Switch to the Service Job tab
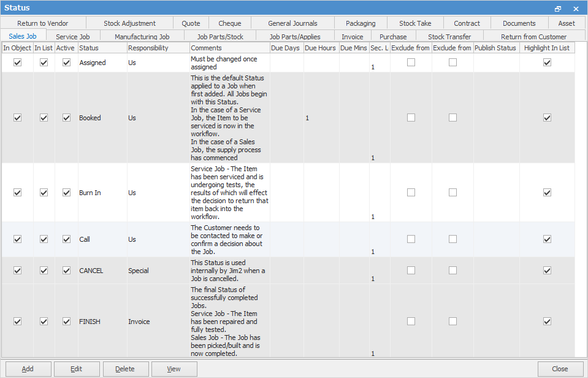Image resolution: width=588 pixels, height=378 pixels. [x=73, y=36]
